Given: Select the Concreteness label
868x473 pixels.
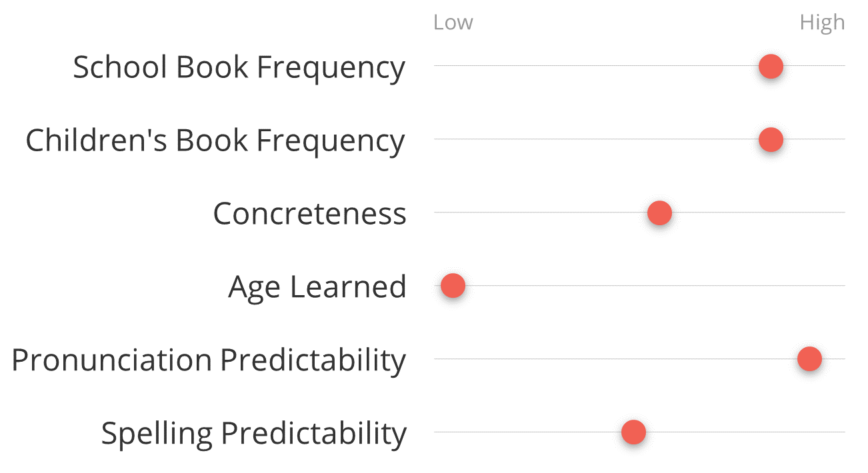Looking at the screenshot, I should coord(309,214).
